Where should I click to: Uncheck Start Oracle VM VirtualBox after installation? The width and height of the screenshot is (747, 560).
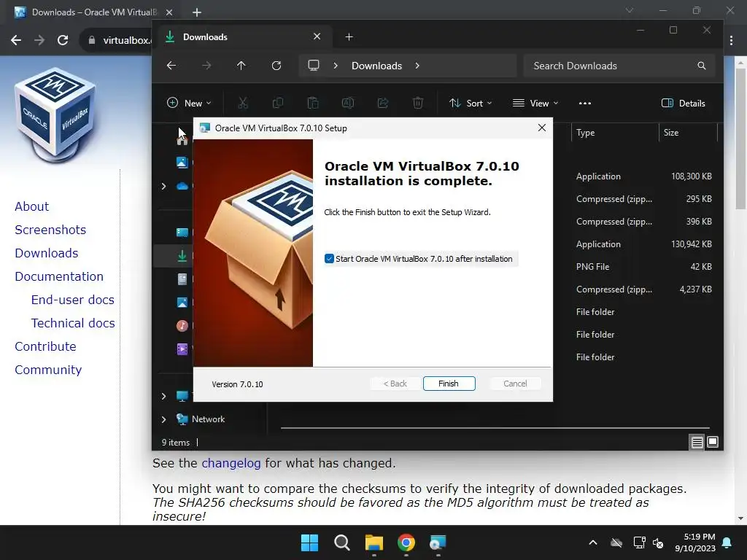[329, 259]
